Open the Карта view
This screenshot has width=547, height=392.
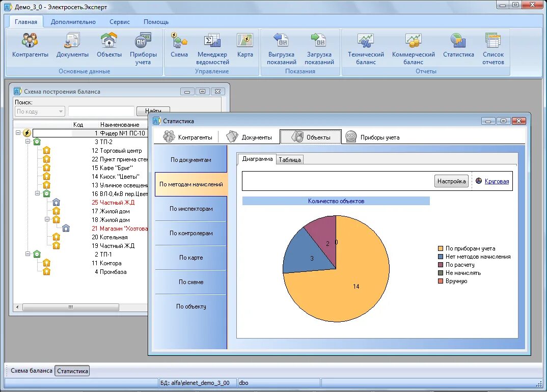[x=245, y=45]
